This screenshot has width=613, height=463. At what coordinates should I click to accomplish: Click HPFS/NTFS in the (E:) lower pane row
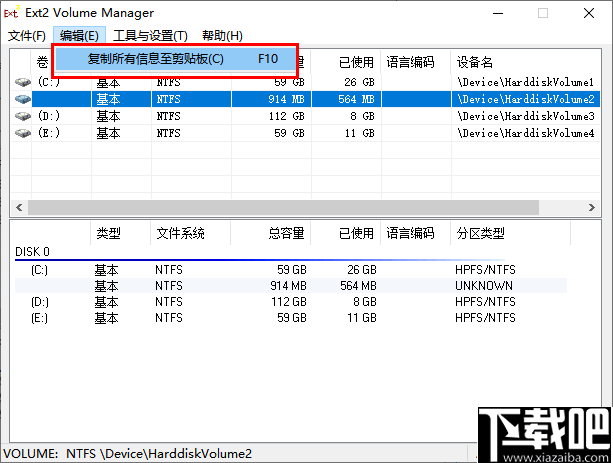pyautogui.click(x=485, y=318)
